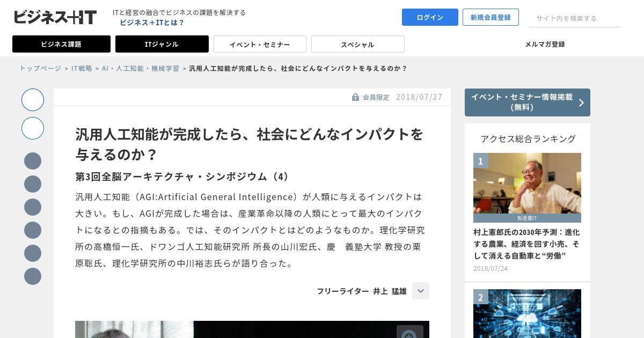The image size is (644, 338).
Task: Go to トップページ in the breadcrumb
Action: [x=40, y=68]
